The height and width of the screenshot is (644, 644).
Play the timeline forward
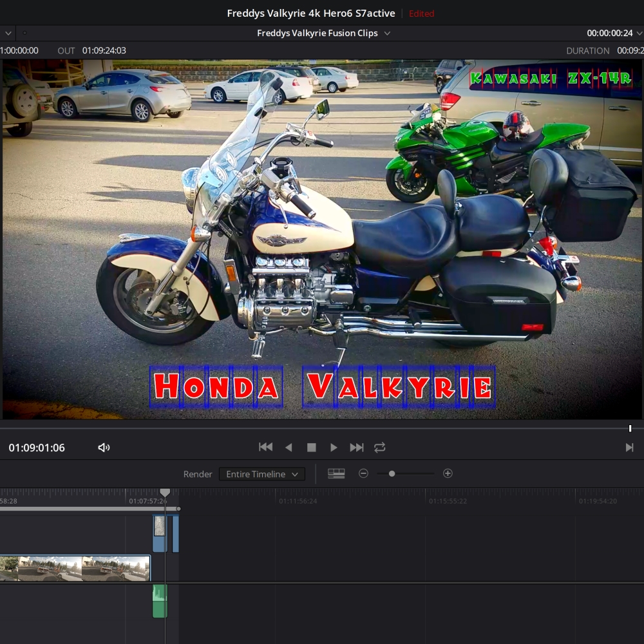(334, 448)
